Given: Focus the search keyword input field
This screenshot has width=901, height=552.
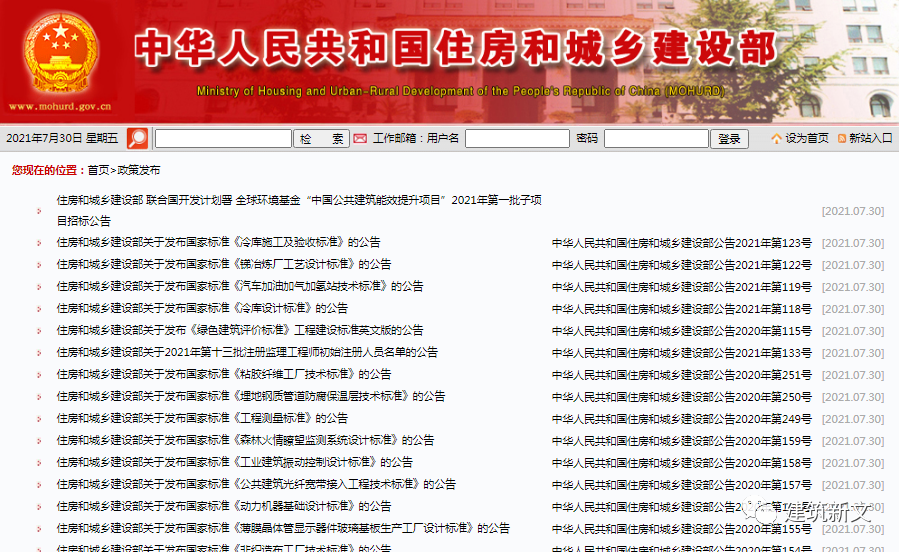Looking at the screenshot, I should click(x=223, y=138).
